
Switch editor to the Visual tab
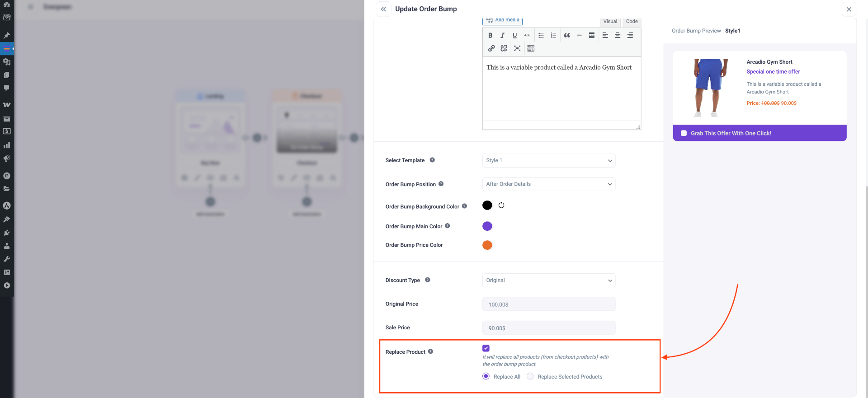click(610, 22)
